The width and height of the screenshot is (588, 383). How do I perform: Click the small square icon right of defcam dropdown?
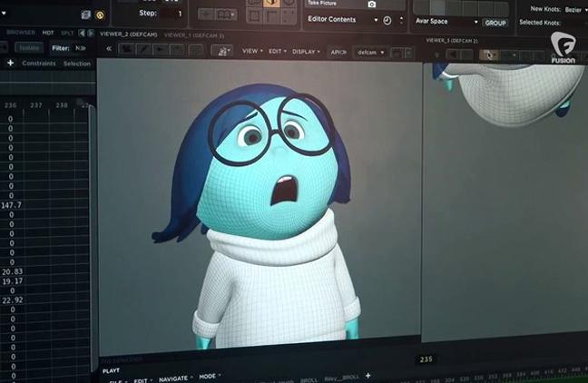point(397,53)
